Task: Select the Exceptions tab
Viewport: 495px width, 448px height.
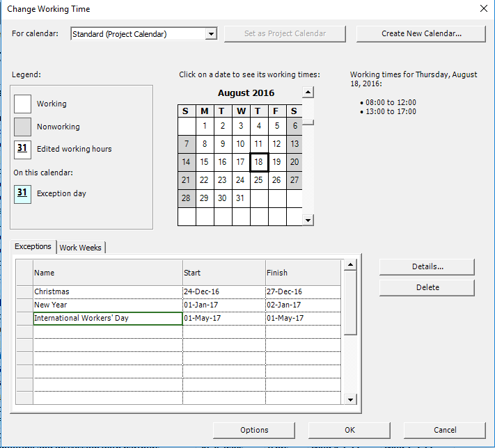Action: tap(33, 247)
